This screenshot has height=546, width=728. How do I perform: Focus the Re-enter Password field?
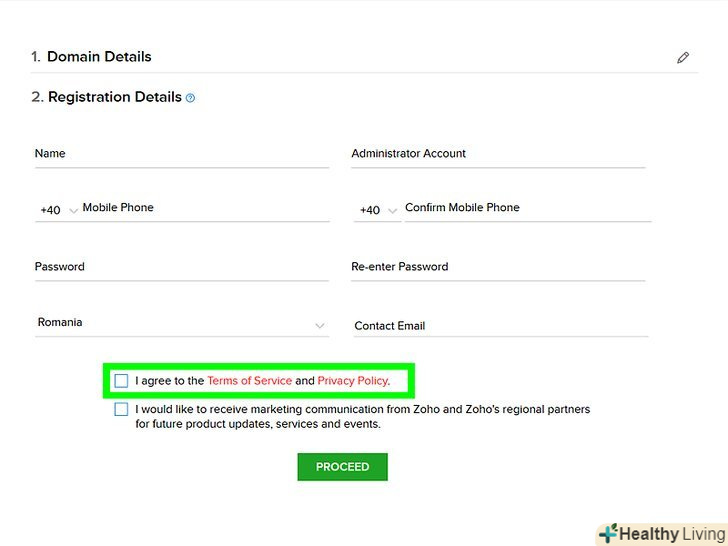[497, 267]
